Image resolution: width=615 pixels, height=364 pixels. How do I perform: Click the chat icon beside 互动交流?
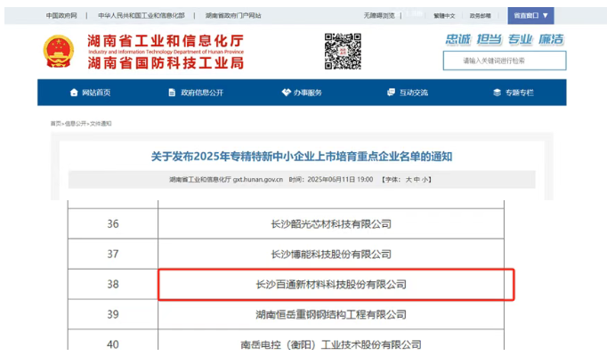tap(391, 93)
